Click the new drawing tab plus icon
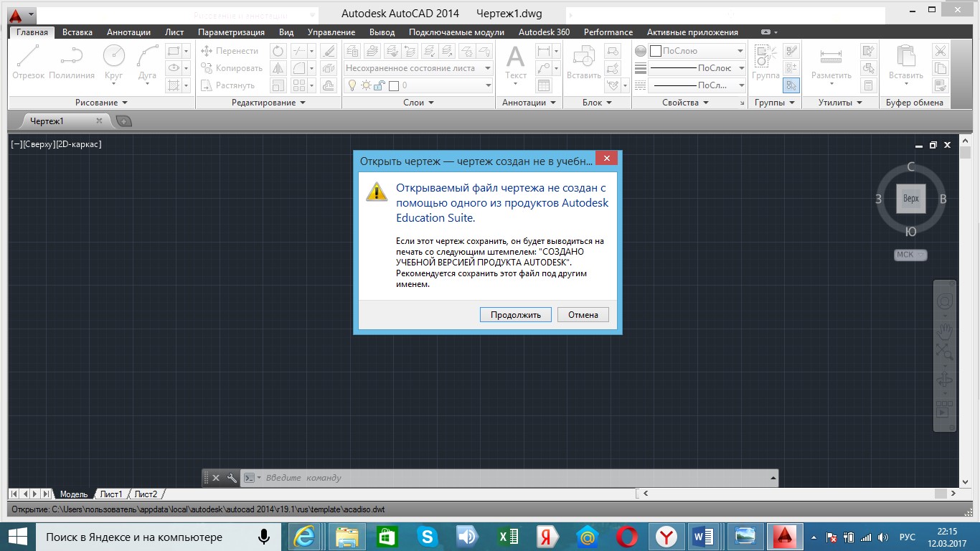This screenshot has width=980, height=551. pos(123,121)
